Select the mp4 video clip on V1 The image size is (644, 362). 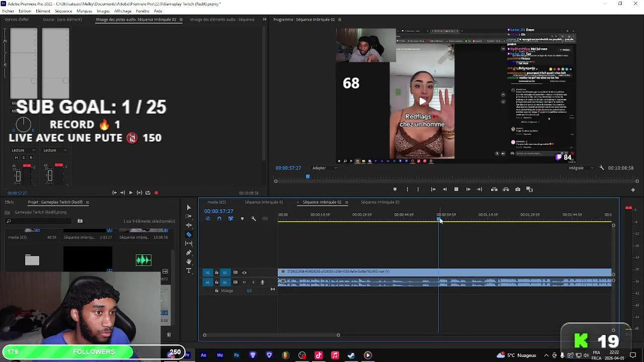click(x=444, y=272)
